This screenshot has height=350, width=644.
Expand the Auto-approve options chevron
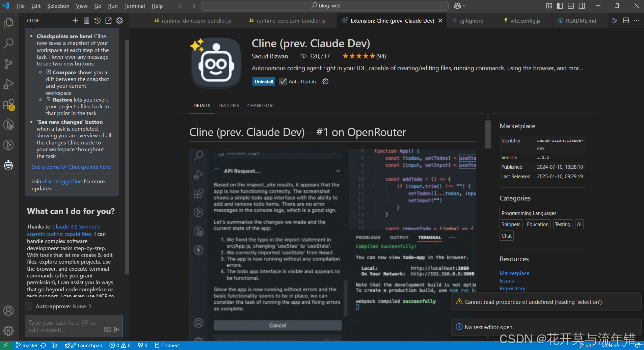pos(90,306)
